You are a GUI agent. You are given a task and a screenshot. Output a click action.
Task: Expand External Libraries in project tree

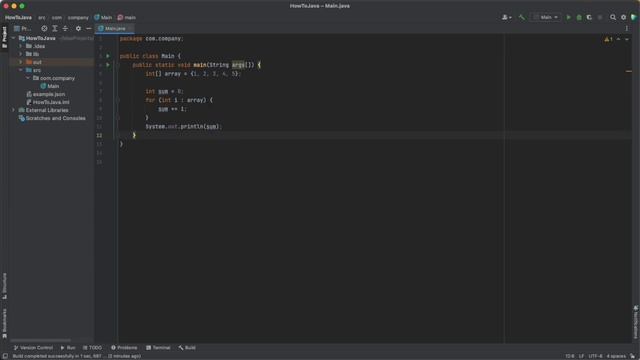click(x=13, y=110)
